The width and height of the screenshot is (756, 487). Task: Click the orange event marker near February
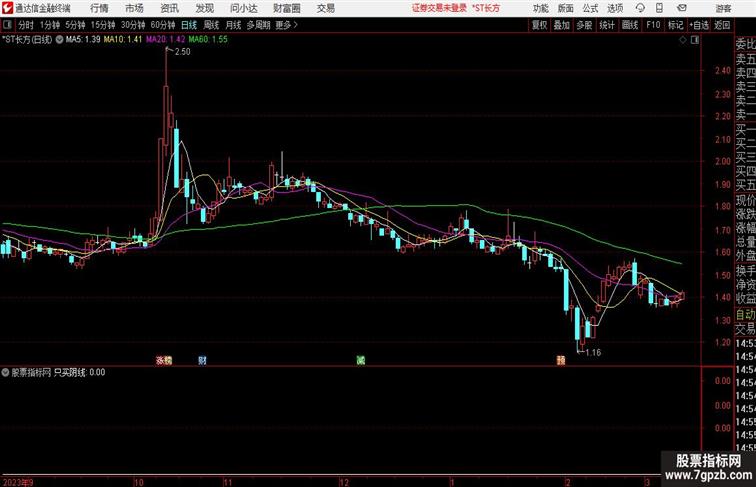tap(561, 360)
